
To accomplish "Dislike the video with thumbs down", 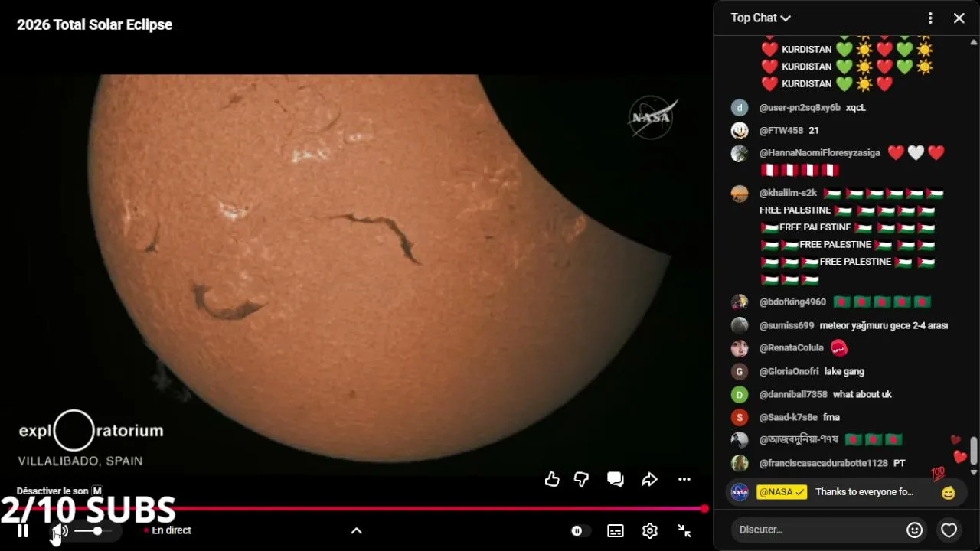I will 582,479.
